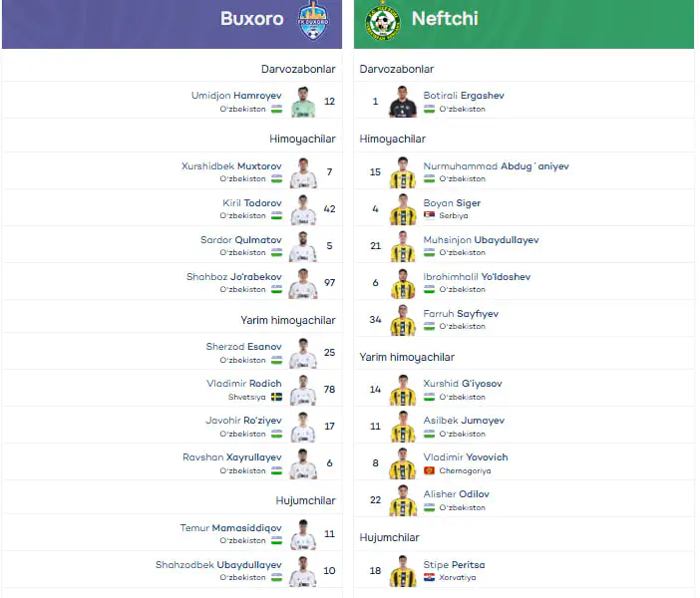
Task: Open Temur Mamasiddiqov's player page
Action: coord(230,528)
